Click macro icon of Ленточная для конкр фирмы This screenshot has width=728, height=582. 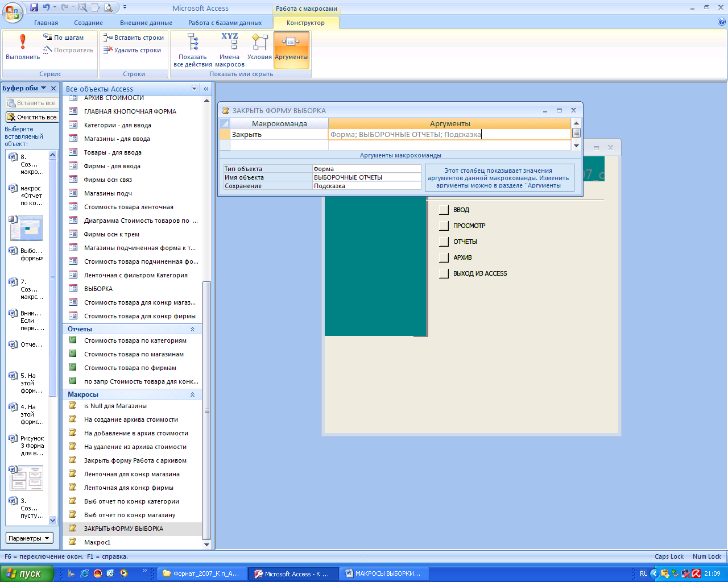tap(73, 487)
